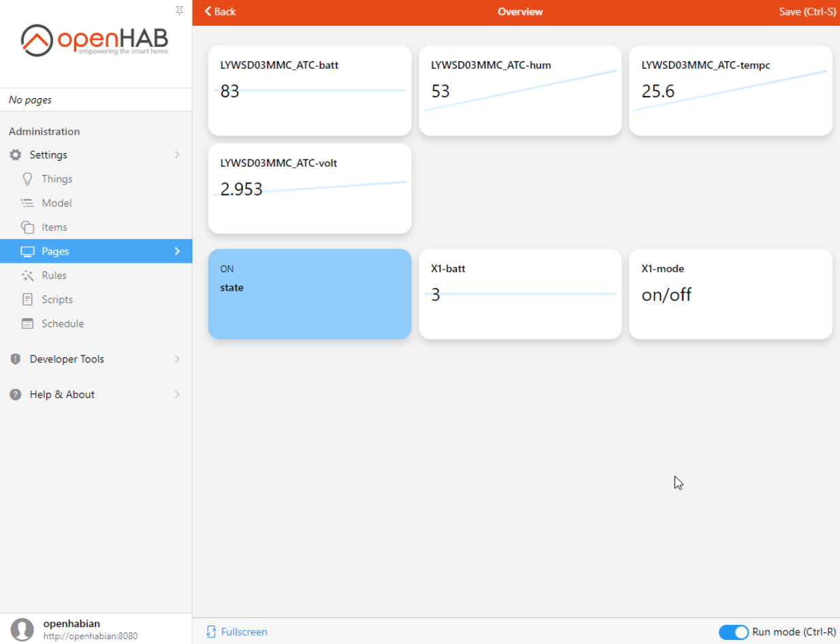Click the Settings gear icon

pyautogui.click(x=15, y=155)
